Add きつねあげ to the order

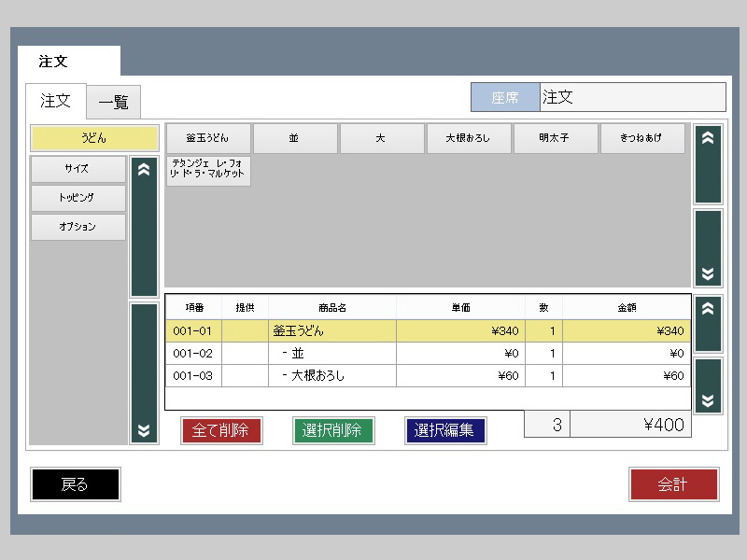pos(642,138)
